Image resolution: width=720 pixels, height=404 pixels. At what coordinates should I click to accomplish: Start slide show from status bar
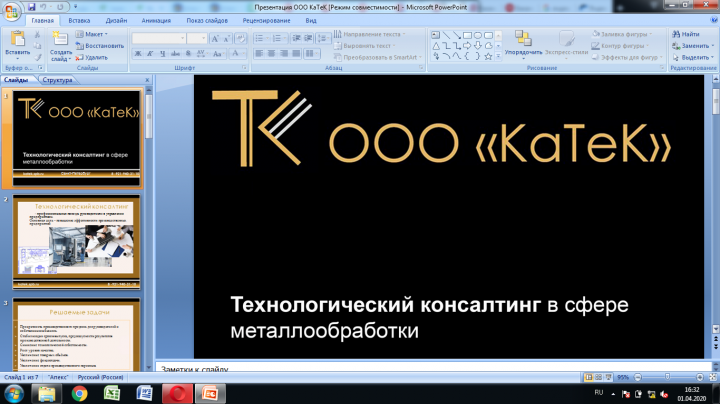(x=608, y=377)
